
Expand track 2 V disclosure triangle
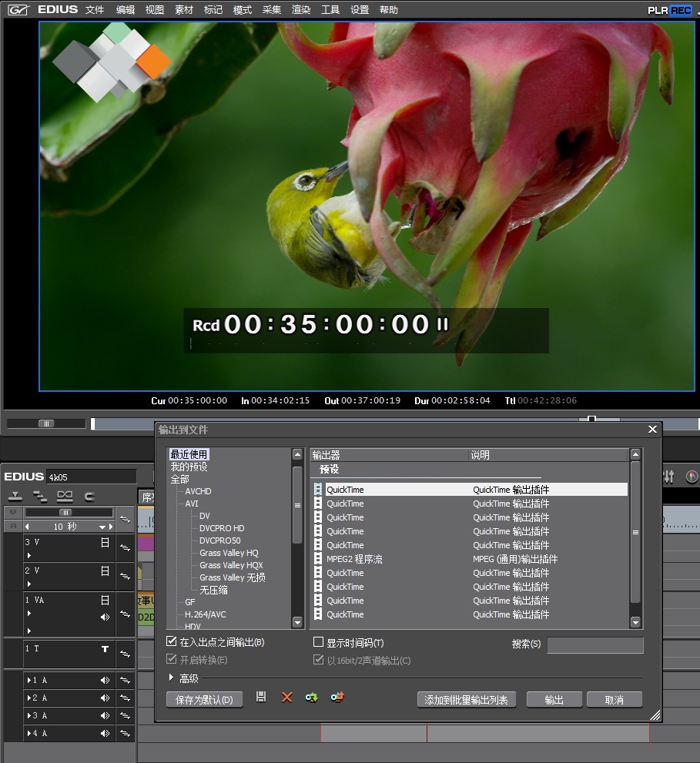(x=29, y=584)
